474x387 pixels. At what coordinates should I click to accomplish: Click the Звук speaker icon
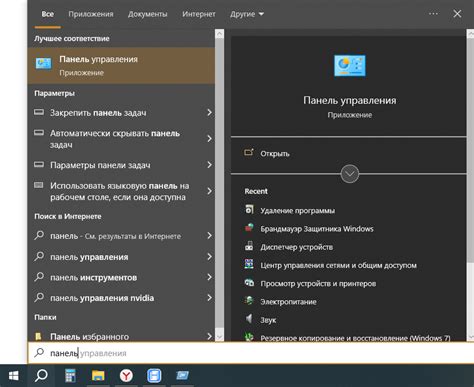click(x=249, y=319)
